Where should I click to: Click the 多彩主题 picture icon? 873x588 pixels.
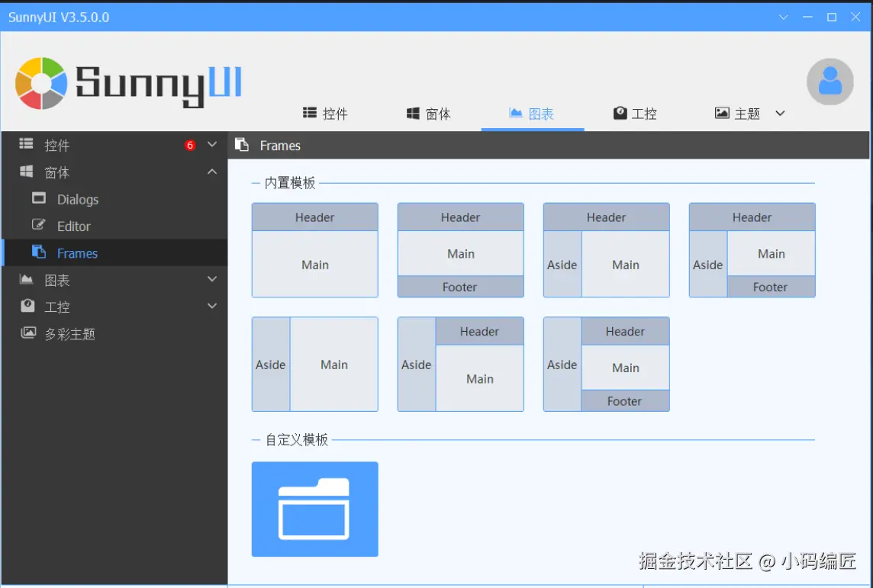pos(27,333)
